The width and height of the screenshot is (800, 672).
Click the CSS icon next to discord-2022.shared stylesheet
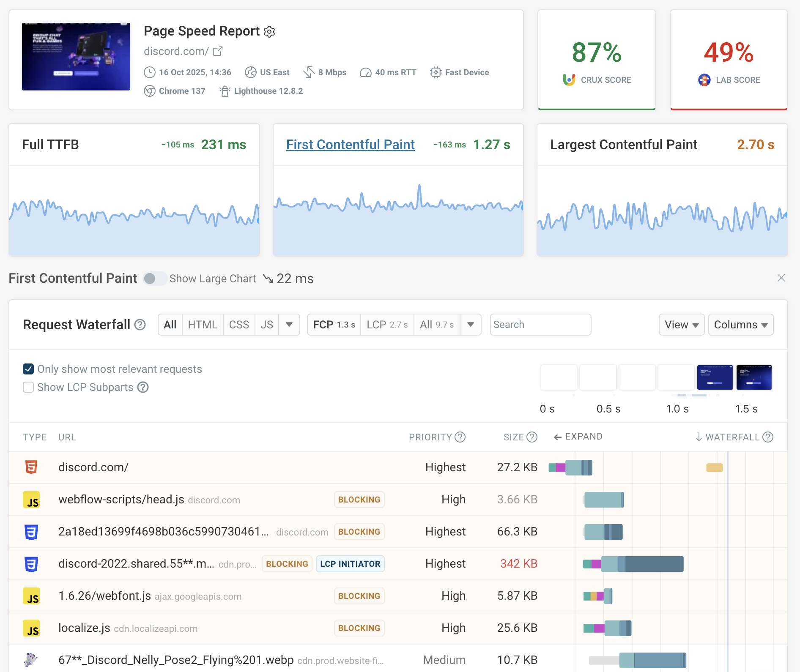(x=31, y=564)
